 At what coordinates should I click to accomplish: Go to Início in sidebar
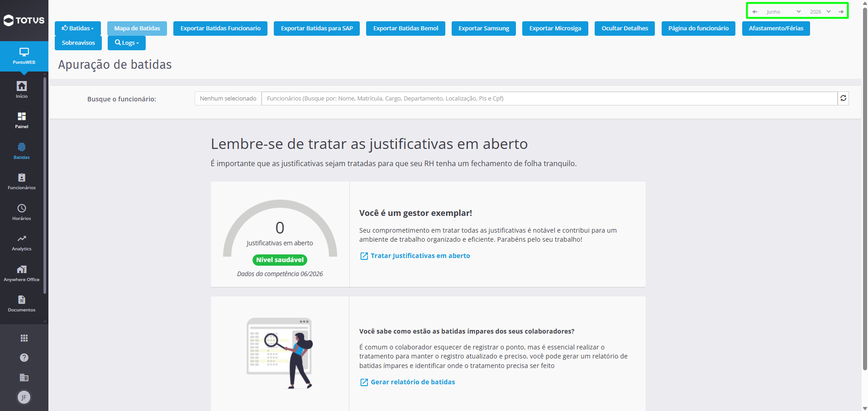click(x=22, y=90)
